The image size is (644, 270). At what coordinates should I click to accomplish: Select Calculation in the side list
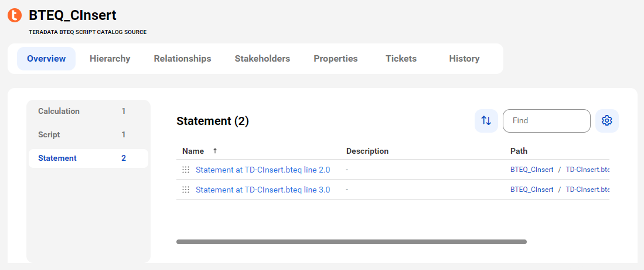coord(88,111)
